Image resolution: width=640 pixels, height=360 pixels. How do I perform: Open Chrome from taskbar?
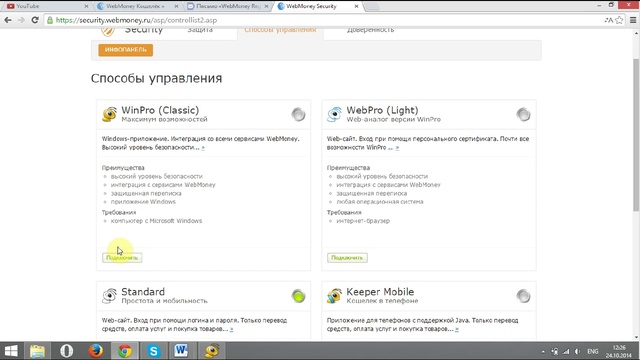[x=125, y=351]
